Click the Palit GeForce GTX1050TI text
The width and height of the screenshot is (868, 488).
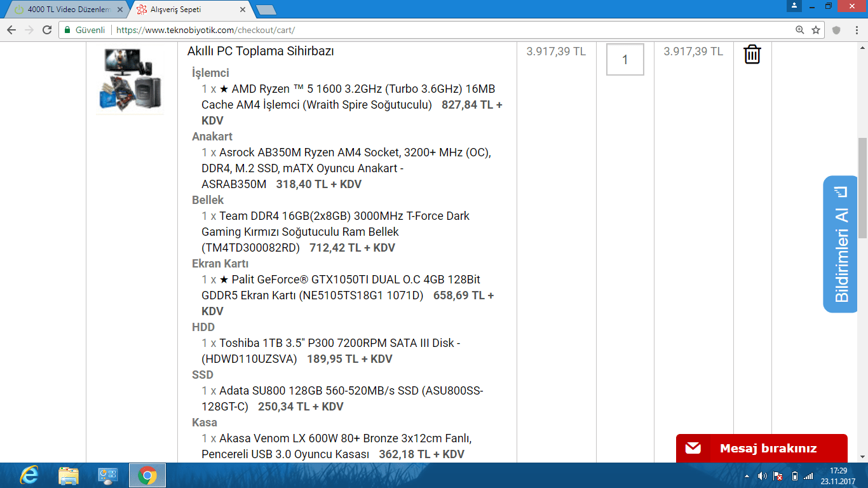tap(341, 287)
